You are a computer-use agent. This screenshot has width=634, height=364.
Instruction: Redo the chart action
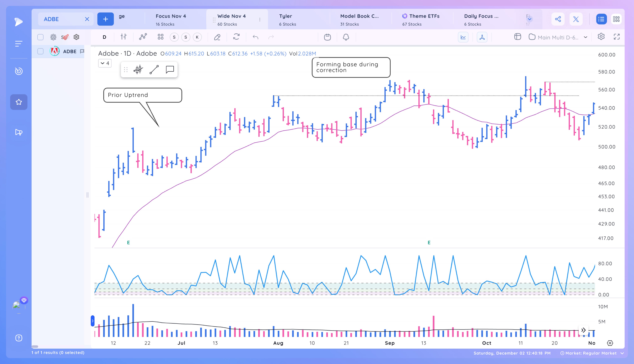click(271, 37)
